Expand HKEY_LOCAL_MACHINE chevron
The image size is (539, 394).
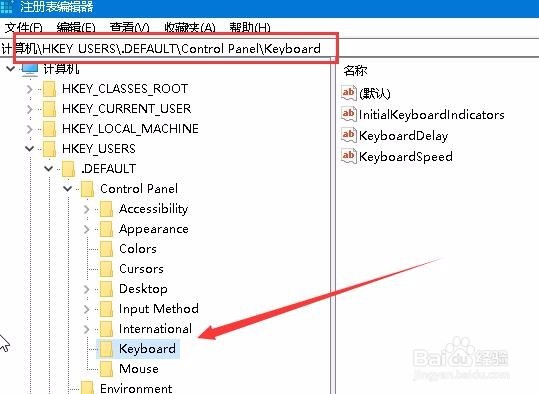[30, 129]
